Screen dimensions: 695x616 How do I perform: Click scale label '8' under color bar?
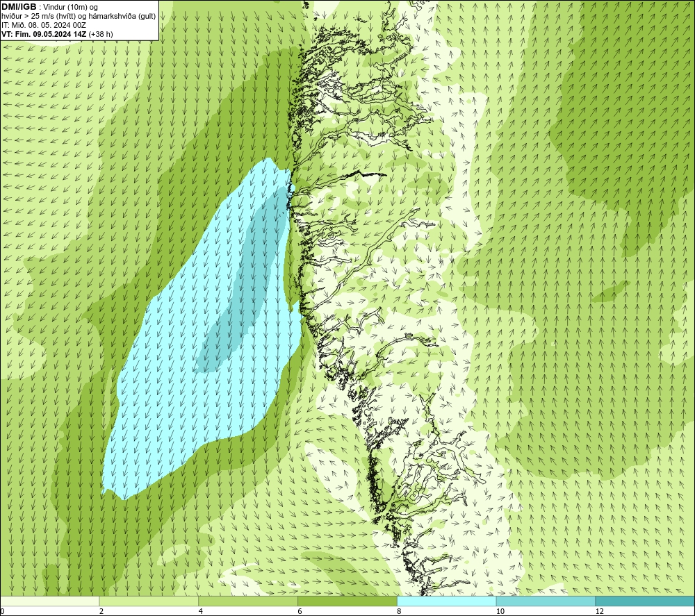tap(400, 611)
